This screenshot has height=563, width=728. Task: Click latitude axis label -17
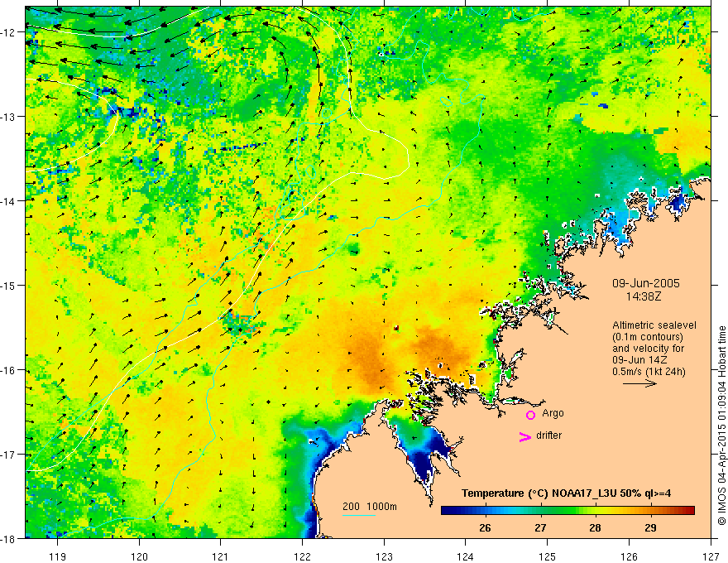tap(9, 455)
